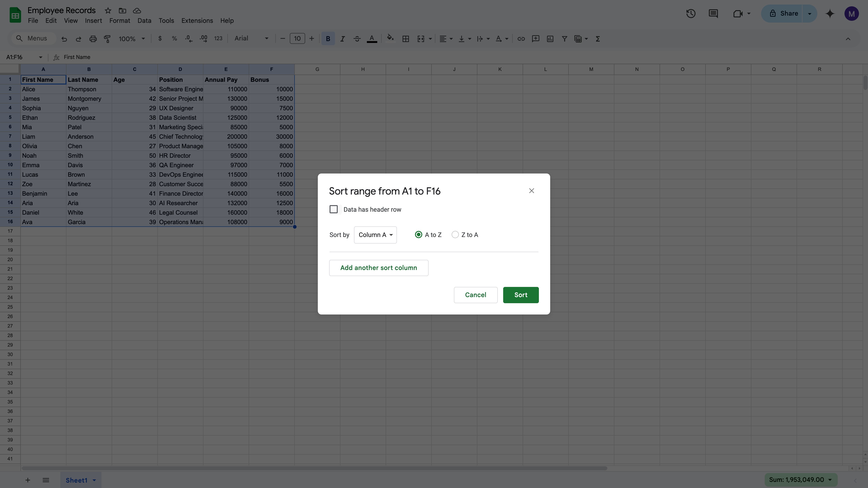Open the Arial font dropdown
The height and width of the screenshot is (488, 868).
pos(252,38)
